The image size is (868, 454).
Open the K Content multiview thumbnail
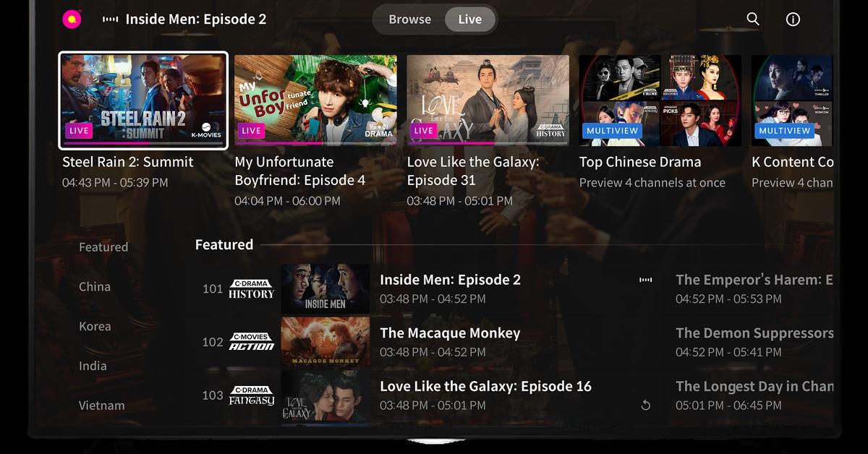(792, 100)
